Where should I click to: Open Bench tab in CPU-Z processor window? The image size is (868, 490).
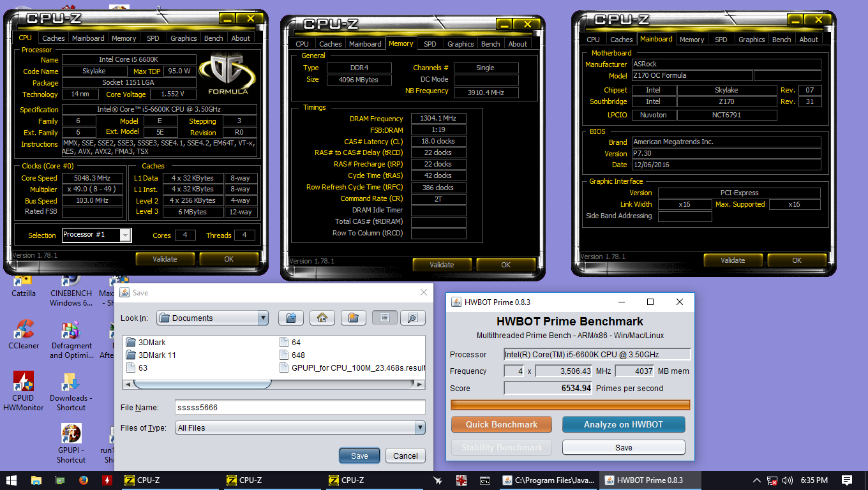click(x=213, y=38)
